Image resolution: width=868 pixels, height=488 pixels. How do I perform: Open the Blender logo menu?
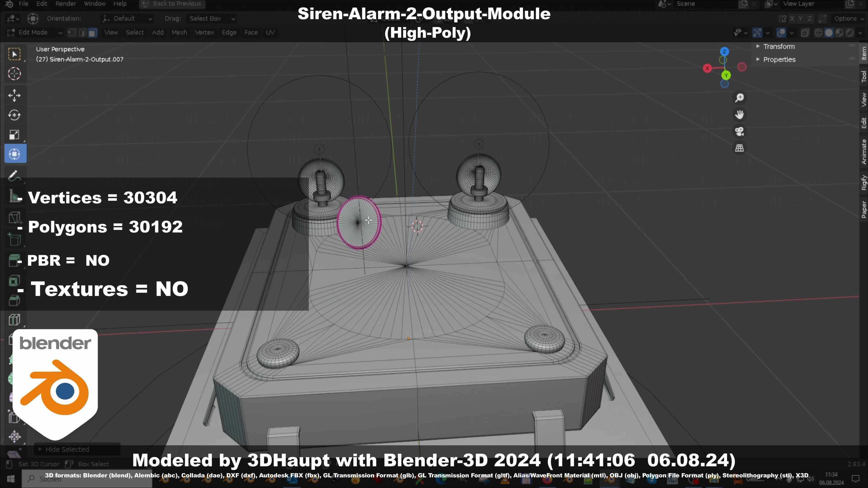[9, 4]
